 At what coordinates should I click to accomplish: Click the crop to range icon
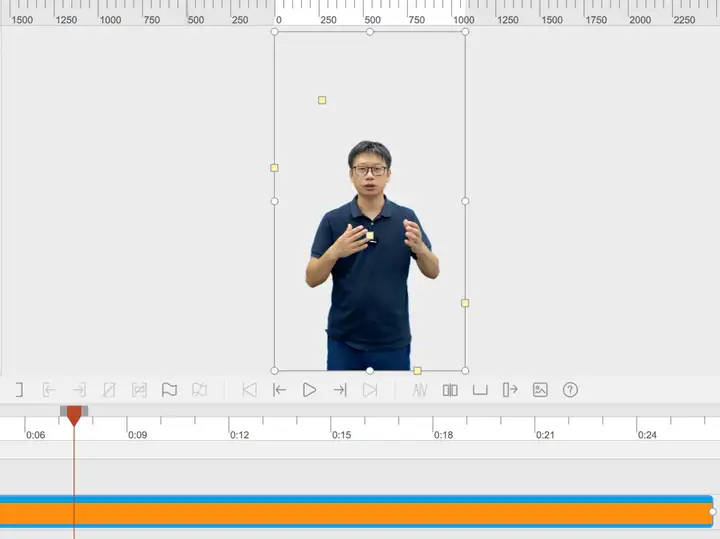click(x=139, y=390)
